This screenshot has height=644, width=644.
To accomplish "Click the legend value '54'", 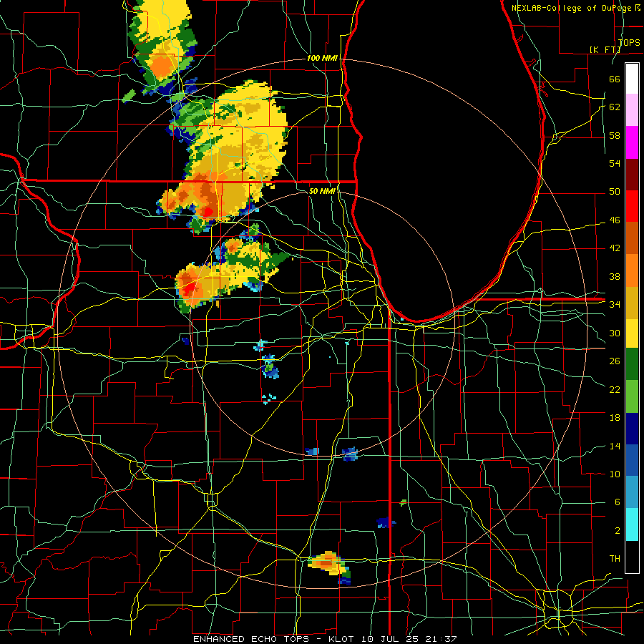I will (x=615, y=163).
